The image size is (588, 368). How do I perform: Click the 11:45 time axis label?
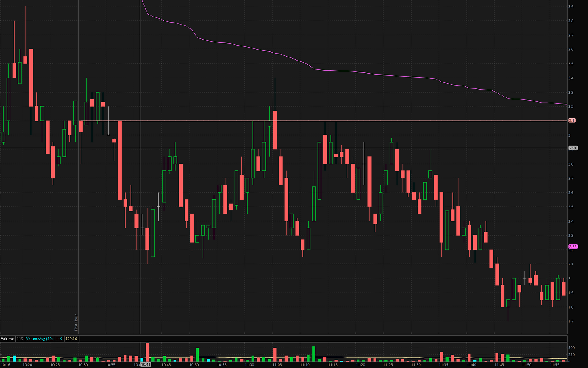click(x=499, y=364)
